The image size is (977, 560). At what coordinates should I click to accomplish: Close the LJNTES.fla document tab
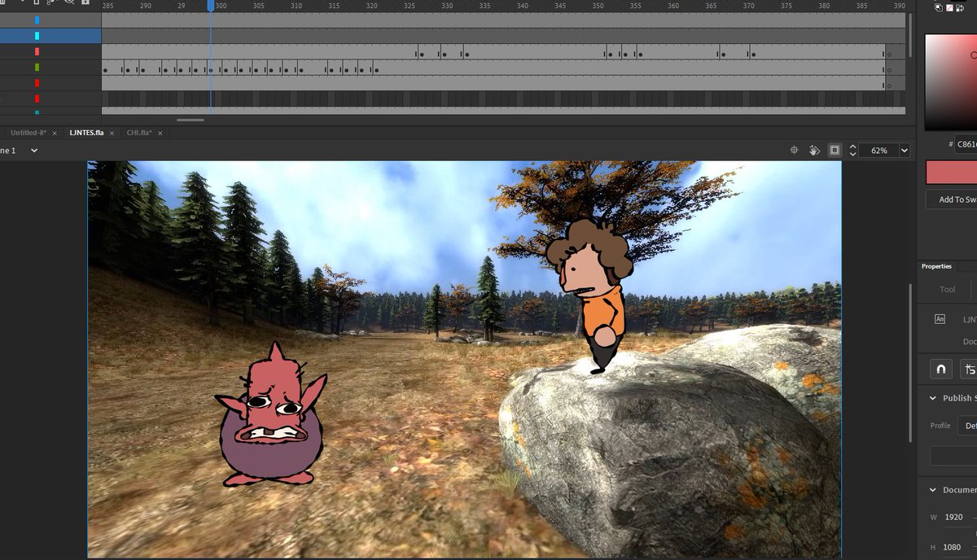[x=112, y=133]
